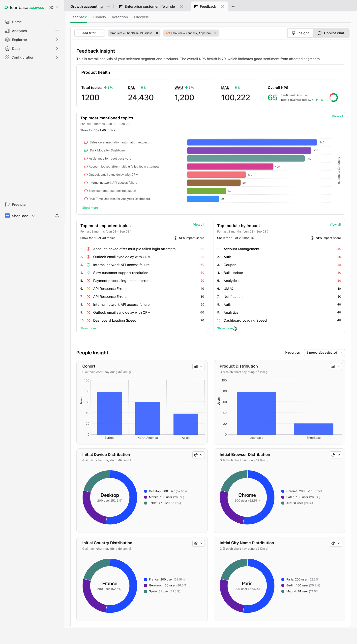Open a new tab with plus icon

[x=233, y=6]
